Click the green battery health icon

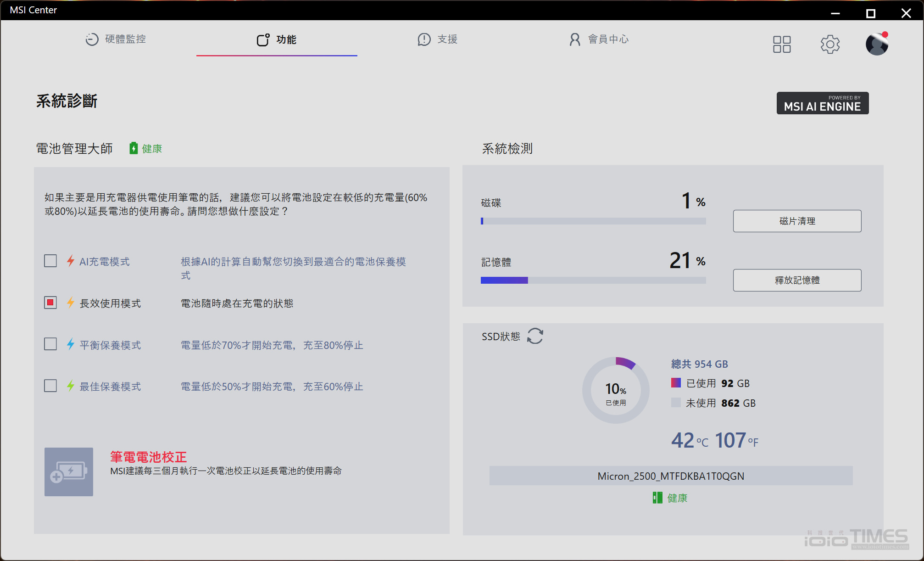(134, 148)
